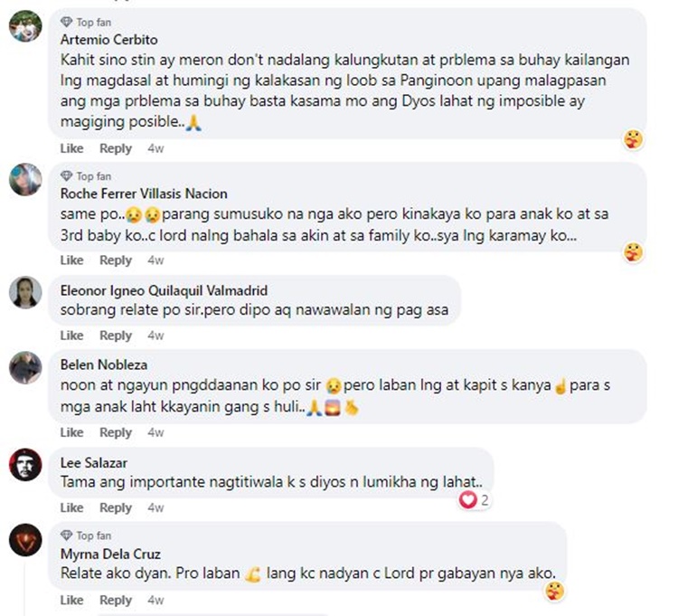The width and height of the screenshot is (678, 616).
Task: Open Lee Salazar's avatar image
Action: [25, 465]
